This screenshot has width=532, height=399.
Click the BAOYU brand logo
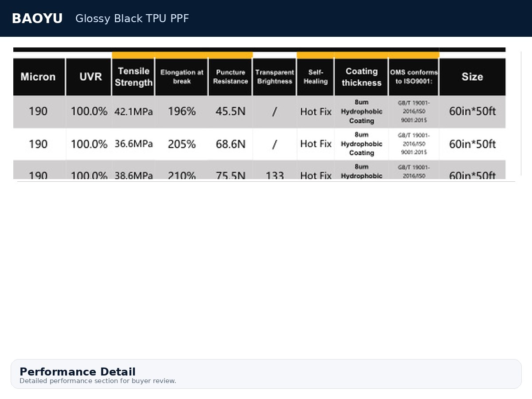point(37,19)
